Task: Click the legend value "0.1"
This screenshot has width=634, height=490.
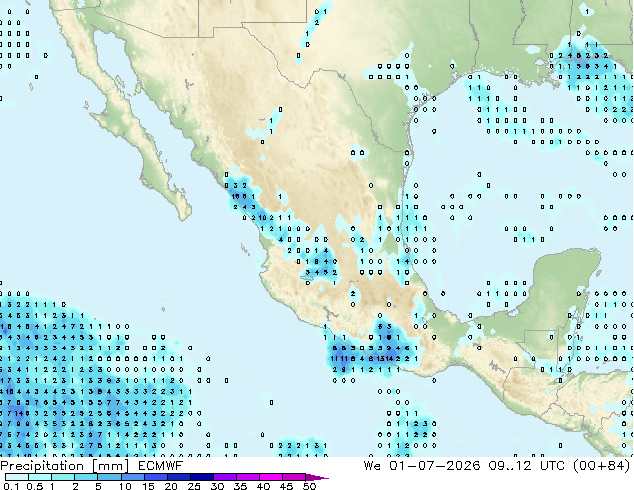Action: [x=12, y=486]
